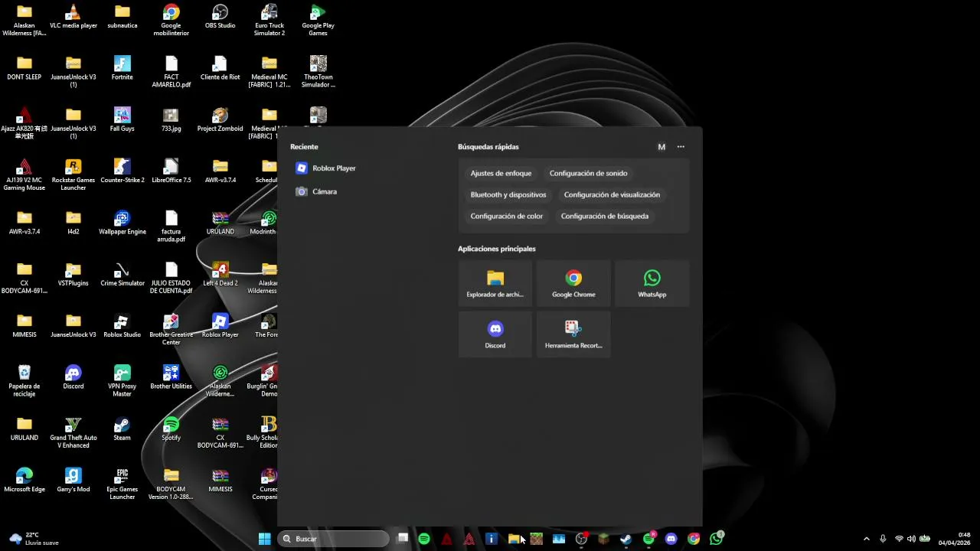Select Fall Guys desktop shortcut
Screen dimensions: 980x551
122,119
